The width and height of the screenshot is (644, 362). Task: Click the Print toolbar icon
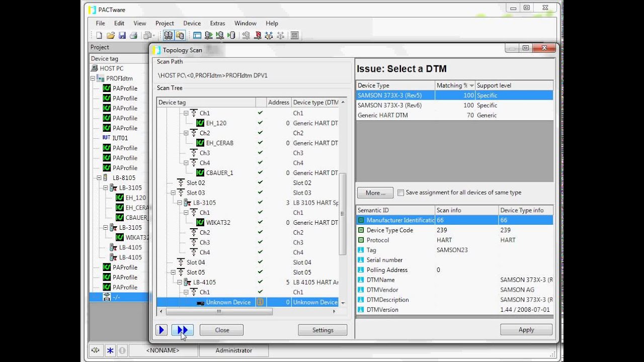coord(133,35)
